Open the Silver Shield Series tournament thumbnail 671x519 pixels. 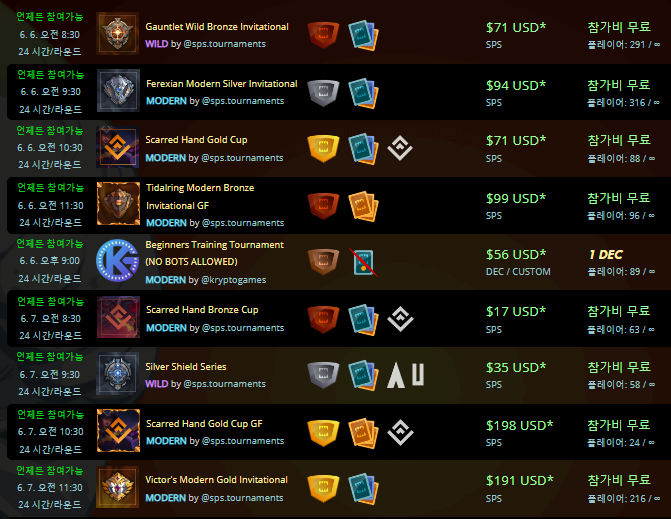point(118,374)
